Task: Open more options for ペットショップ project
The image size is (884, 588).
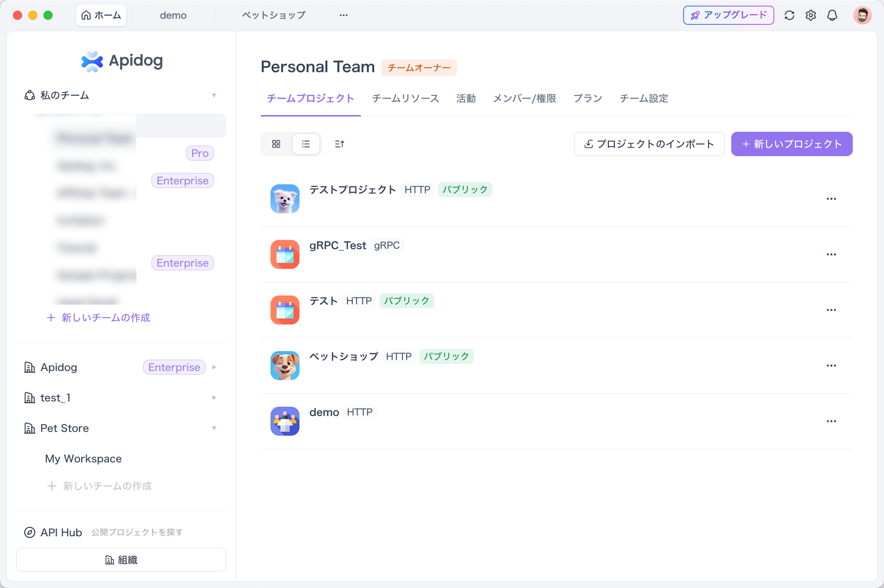Action: click(x=831, y=366)
